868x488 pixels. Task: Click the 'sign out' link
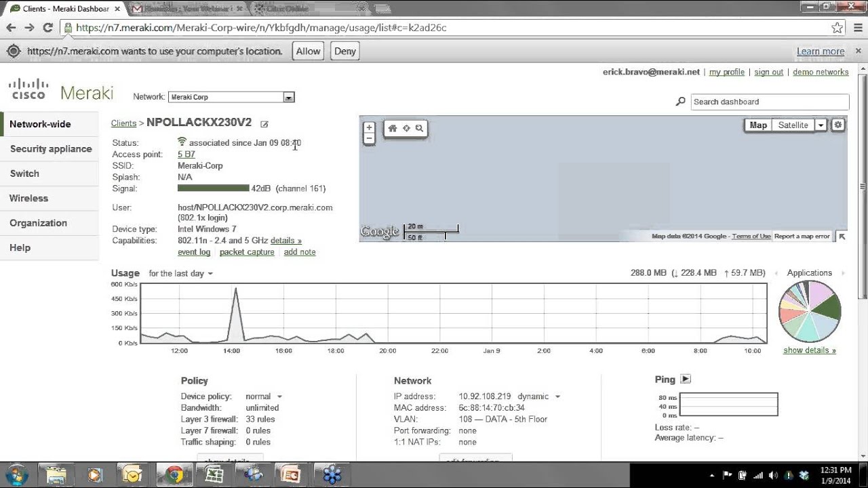tap(769, 72)
